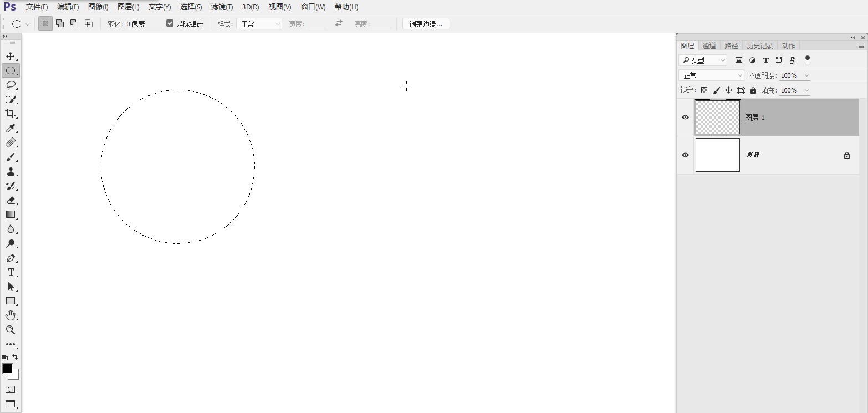Open the Edit Toolbar three-dots menu

tap(11, 344)
